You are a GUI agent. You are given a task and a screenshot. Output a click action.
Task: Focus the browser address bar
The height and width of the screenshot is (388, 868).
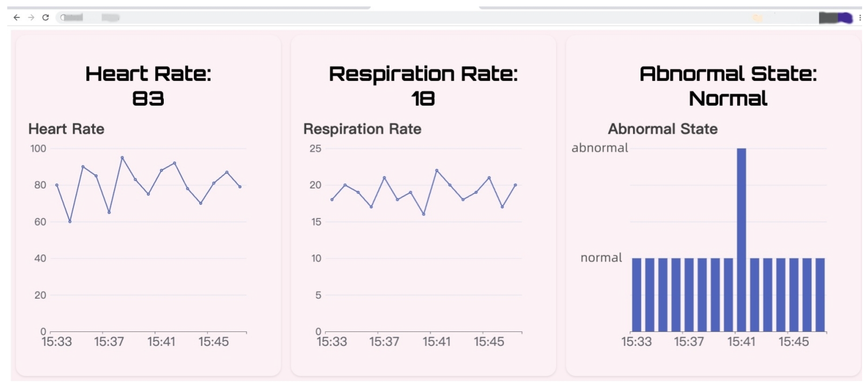click(x=404, y=17)
